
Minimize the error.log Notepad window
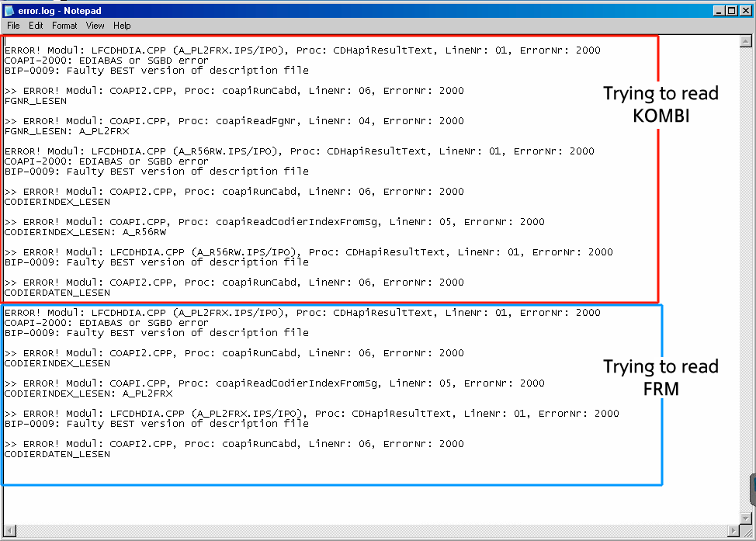[x=719, y=11]
